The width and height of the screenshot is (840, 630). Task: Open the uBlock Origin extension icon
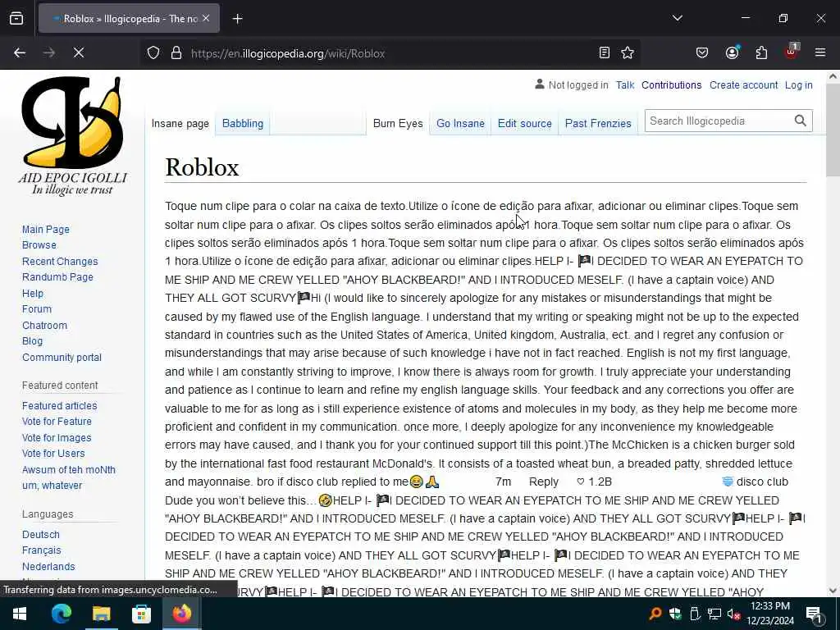pyautogui.click(x=792, y=52)
